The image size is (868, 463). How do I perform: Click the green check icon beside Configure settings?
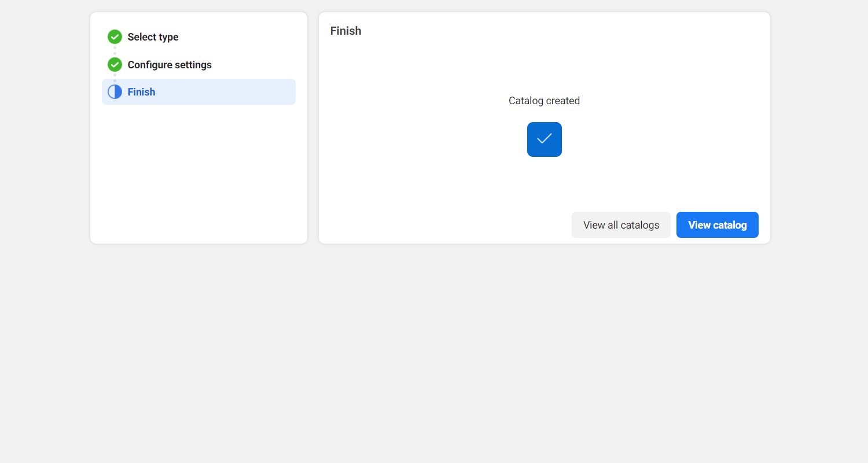(x=115, y=64)
